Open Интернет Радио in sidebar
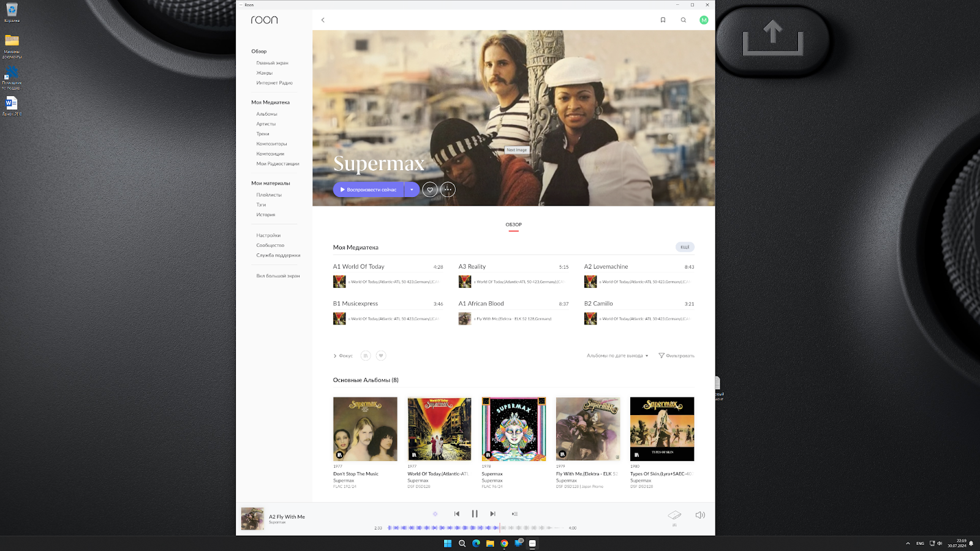Image resolution: width=980 pixels, height=551 pixels. 274,83
